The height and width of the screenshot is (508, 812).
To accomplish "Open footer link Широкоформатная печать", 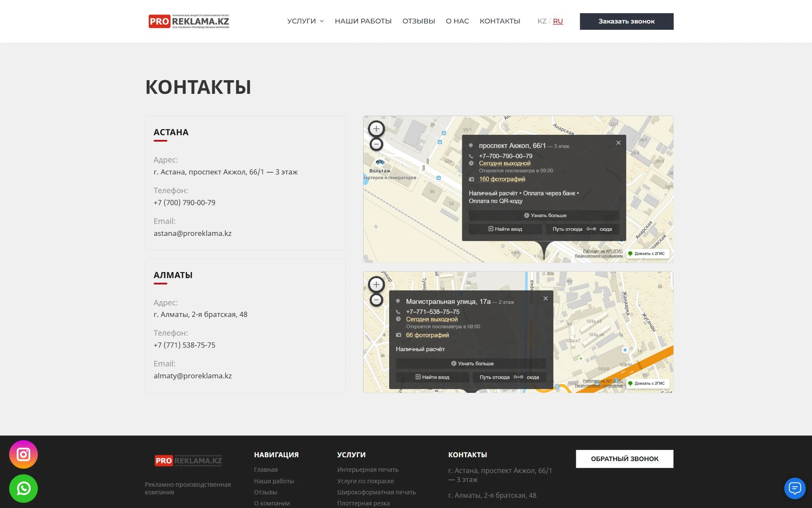I will (x=376, y=492).
